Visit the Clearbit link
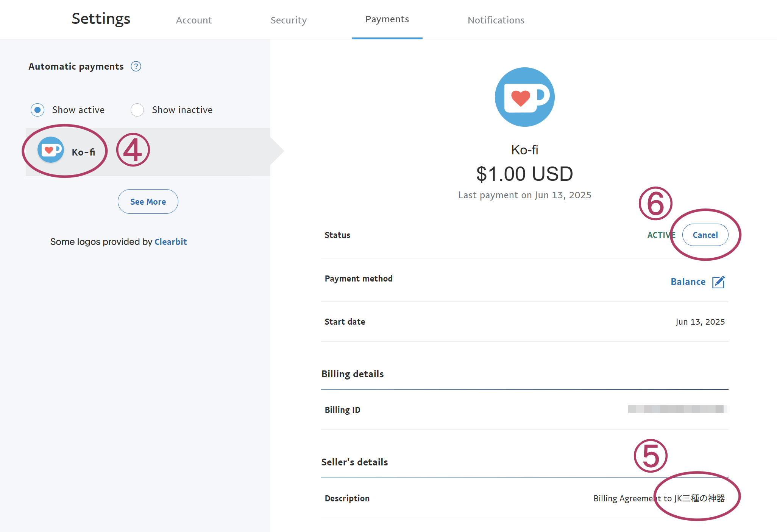Viewport: 777px width, 532px height. (171, 241)
